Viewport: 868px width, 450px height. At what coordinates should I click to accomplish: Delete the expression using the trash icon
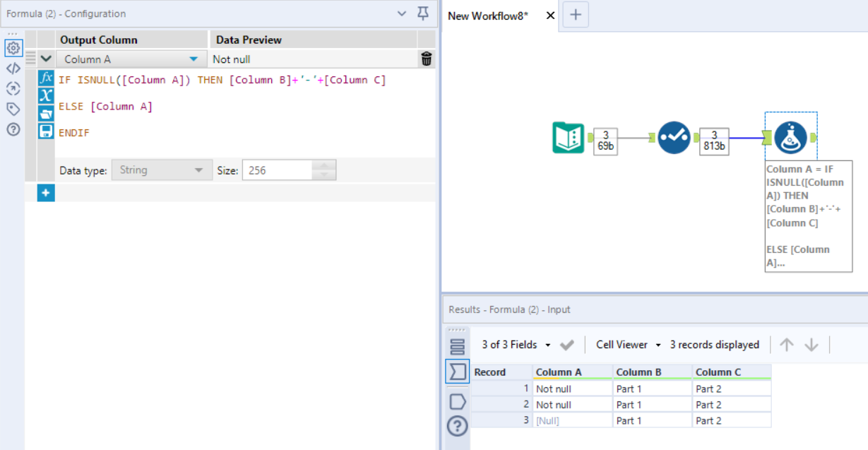pos(426,59)
